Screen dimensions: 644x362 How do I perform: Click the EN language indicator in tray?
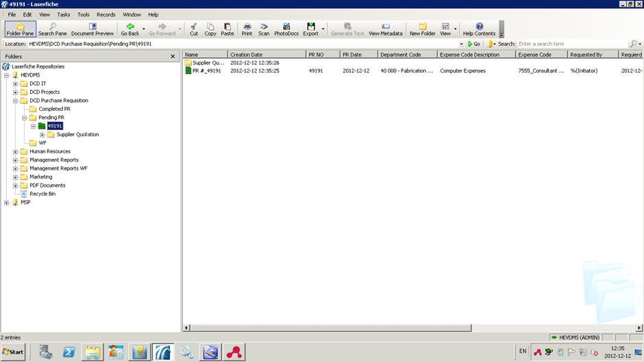[523, 351]
